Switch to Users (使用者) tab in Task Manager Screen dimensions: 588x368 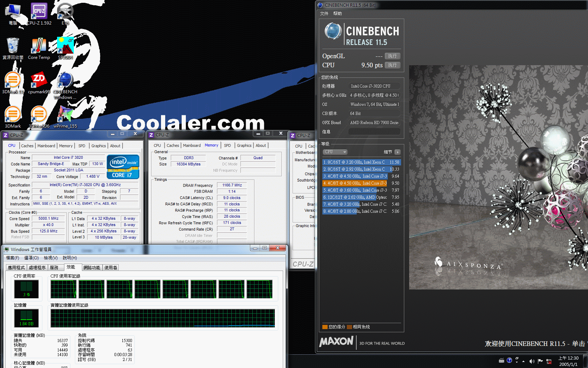point(111,267)
